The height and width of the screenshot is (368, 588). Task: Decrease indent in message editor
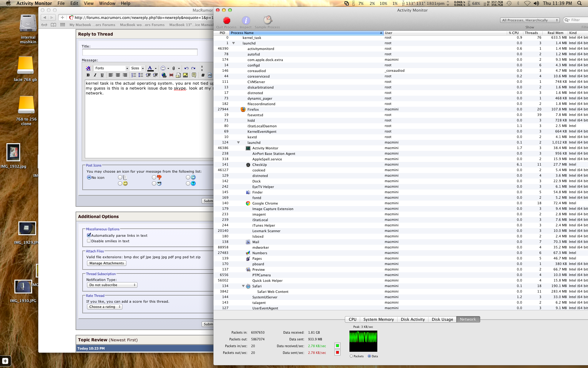tap(148, 75)
